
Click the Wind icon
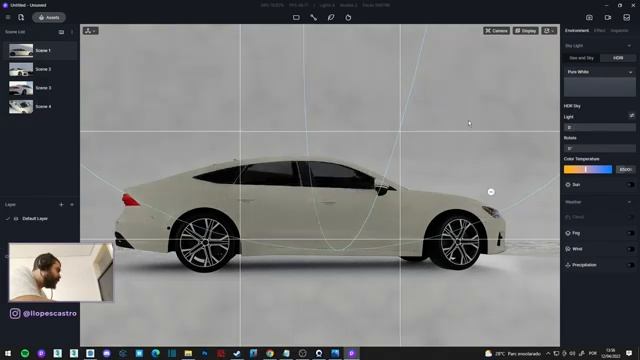point(568,249)
